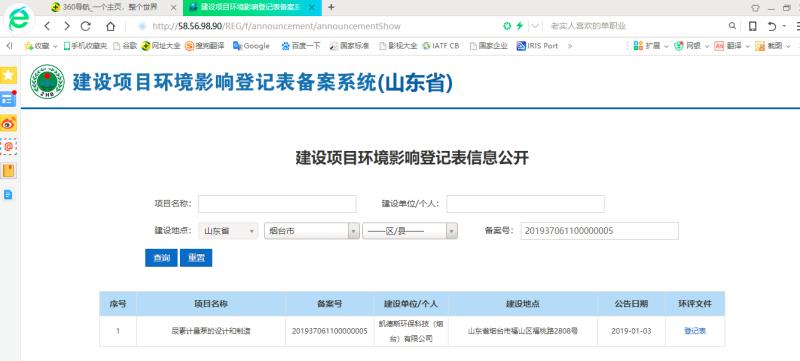Screen dimensions: 800x361
Task: Click the 公告日期 column header
Action: [x=631, y=304]
